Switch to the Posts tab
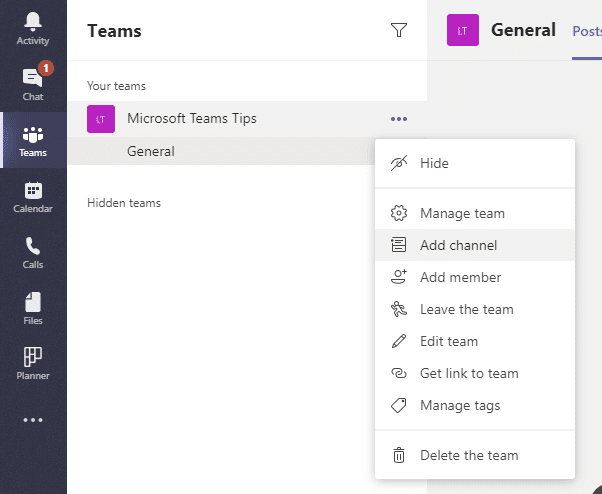 pyautogui.click(x=587, y=31)
